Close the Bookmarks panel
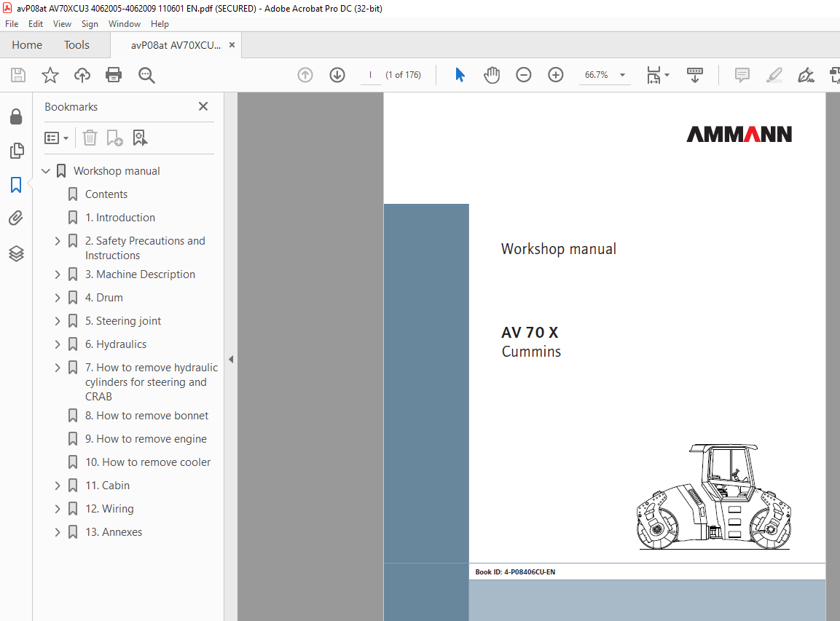 pyautogui.click(x=203, y=106)
